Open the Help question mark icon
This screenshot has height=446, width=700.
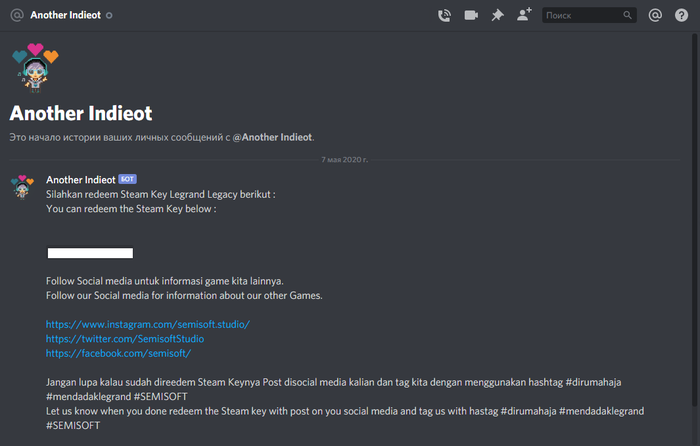point(681,15)
